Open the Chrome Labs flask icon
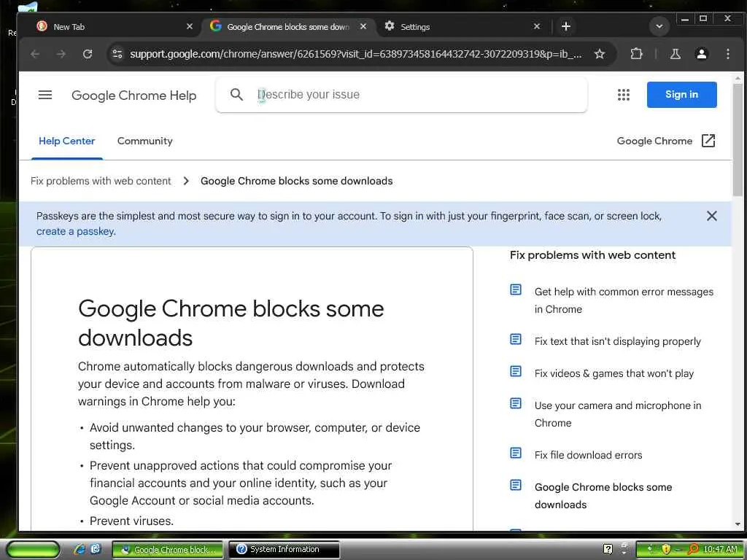 click(x=675, y=54)
